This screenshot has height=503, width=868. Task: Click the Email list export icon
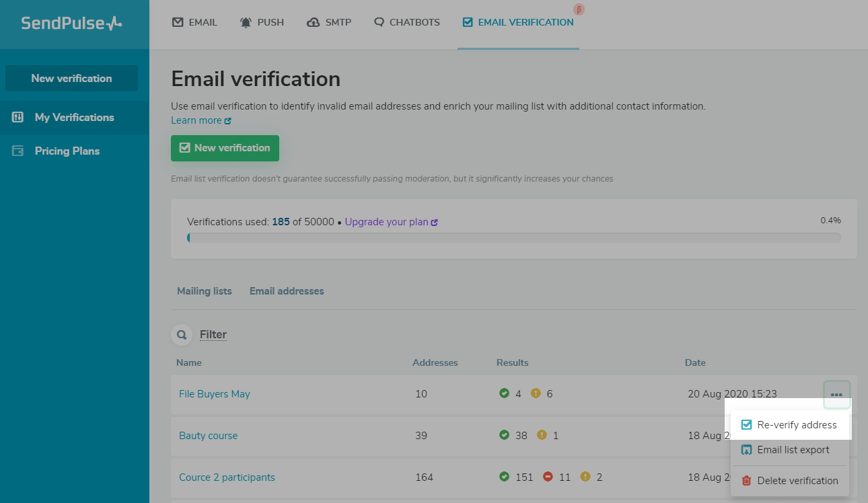click(746, 450)
